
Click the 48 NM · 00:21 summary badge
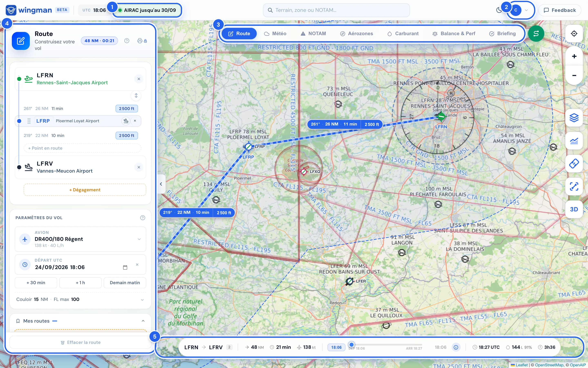click(99, 41)
